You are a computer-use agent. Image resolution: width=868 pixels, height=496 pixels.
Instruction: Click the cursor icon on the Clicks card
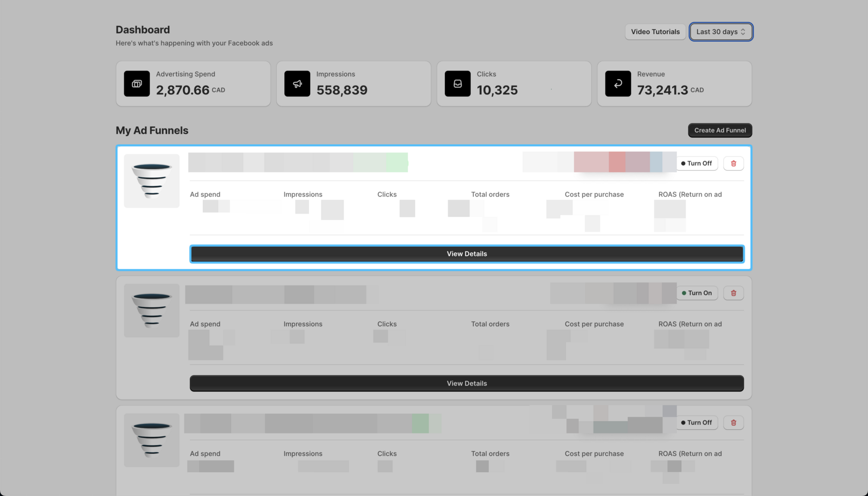(x=457, y=83)
